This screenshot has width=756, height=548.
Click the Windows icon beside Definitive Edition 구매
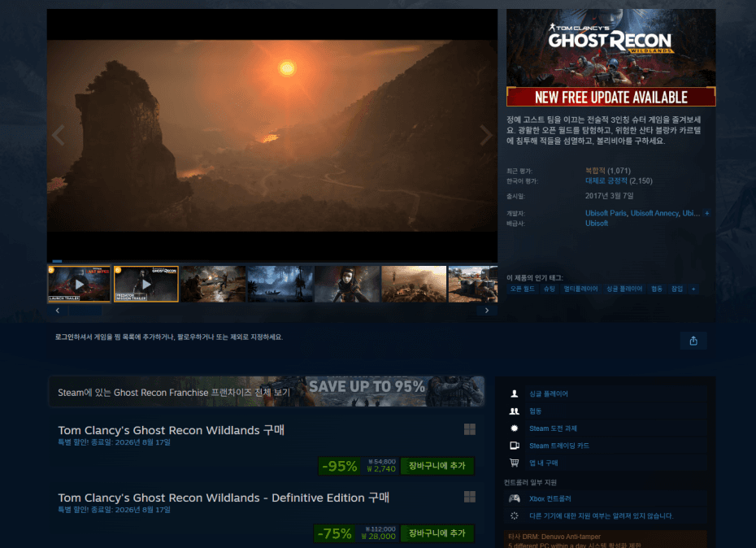470,497
